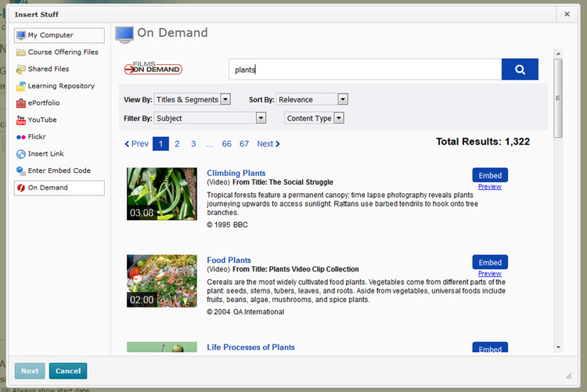This screenshot has height=392, width=587.
Task: Click the YouTube logo icon
Action: coord(21,120)
